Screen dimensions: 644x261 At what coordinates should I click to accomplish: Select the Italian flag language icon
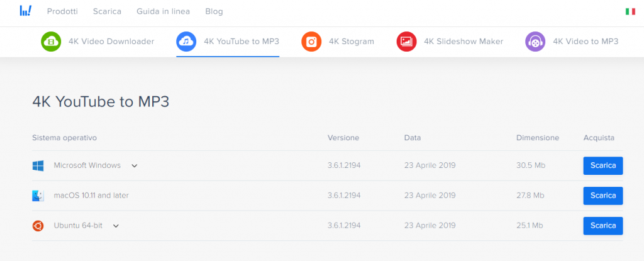(630, 11)
